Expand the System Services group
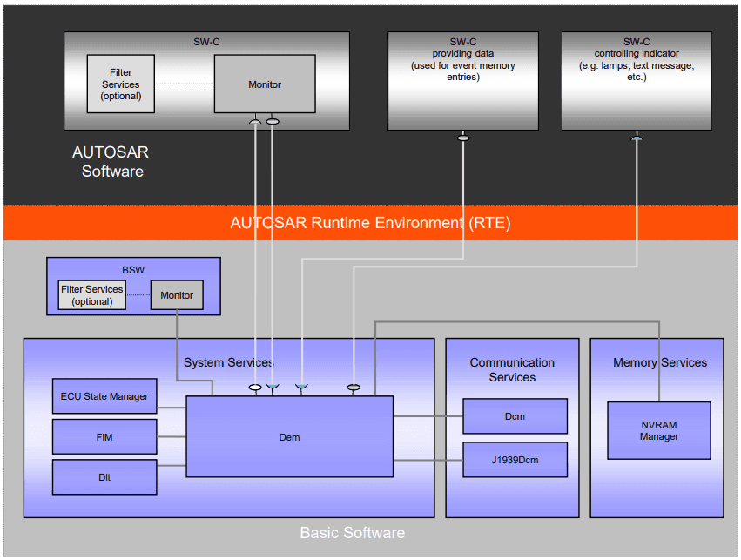Screen dimensions: 741x560 229,362
